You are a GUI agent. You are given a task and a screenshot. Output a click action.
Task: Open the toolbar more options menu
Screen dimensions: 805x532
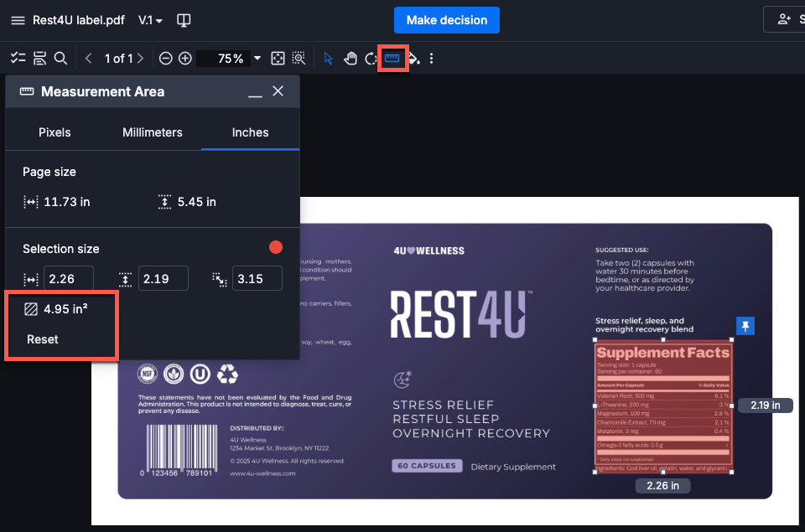coord(431,59)
